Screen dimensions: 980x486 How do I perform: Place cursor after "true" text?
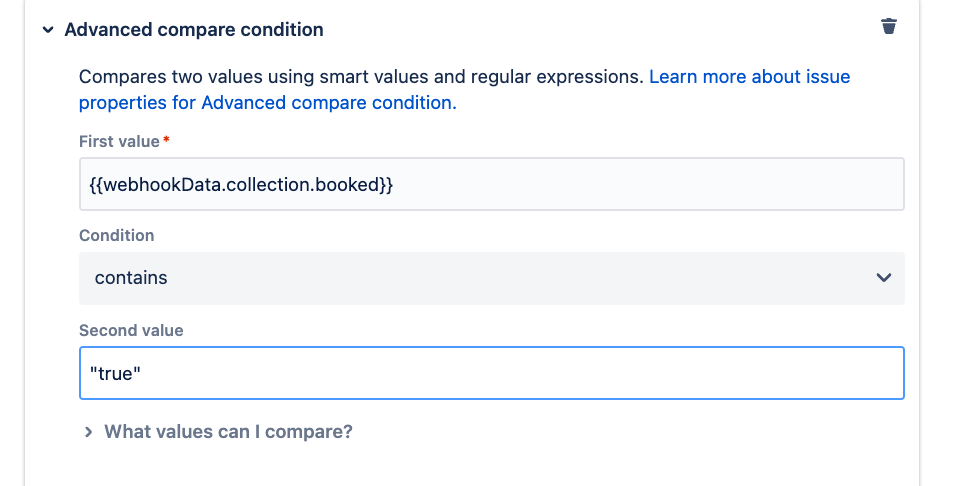142,374
